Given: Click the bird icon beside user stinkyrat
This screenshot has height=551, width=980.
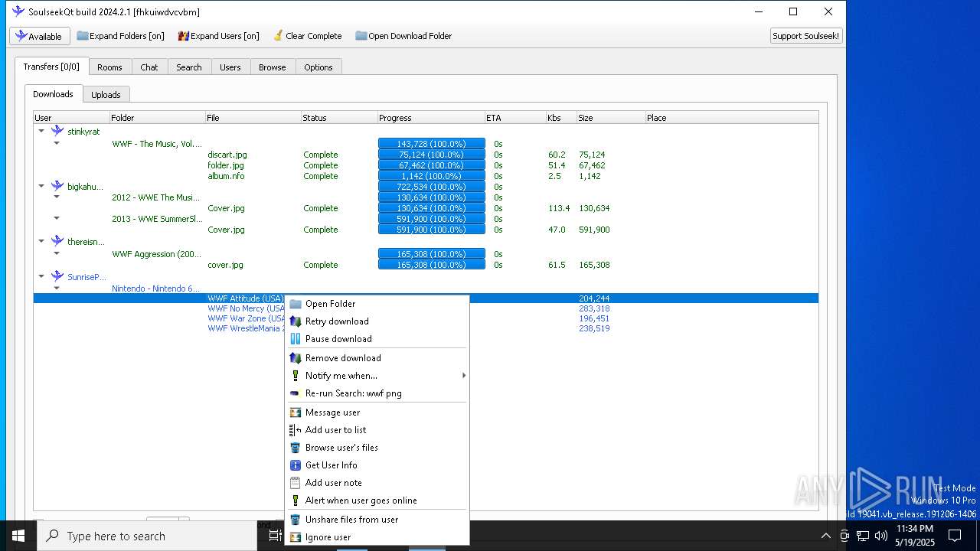Looking at the screenshot, I should click(57, 131).
